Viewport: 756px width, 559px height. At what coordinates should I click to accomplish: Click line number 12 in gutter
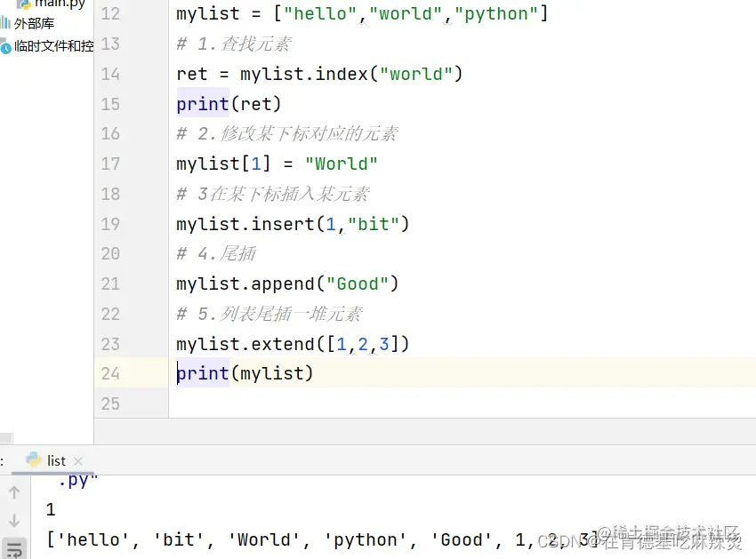[x=110, y=13]
